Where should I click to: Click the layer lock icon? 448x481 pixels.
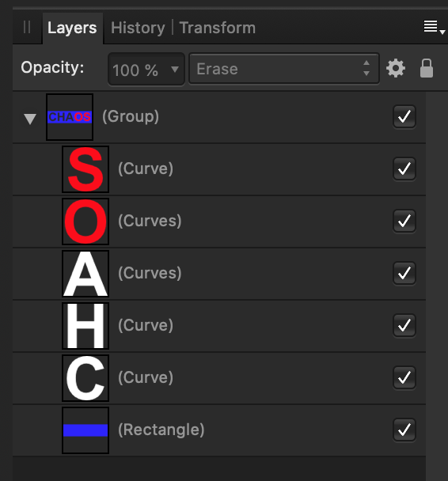tap(427, 68)
